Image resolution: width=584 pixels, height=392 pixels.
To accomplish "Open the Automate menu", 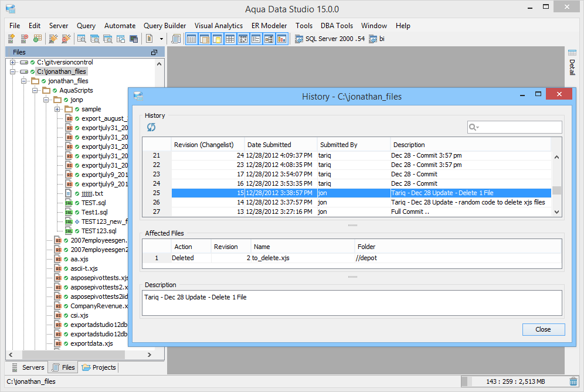I will (x=120, y=26).
